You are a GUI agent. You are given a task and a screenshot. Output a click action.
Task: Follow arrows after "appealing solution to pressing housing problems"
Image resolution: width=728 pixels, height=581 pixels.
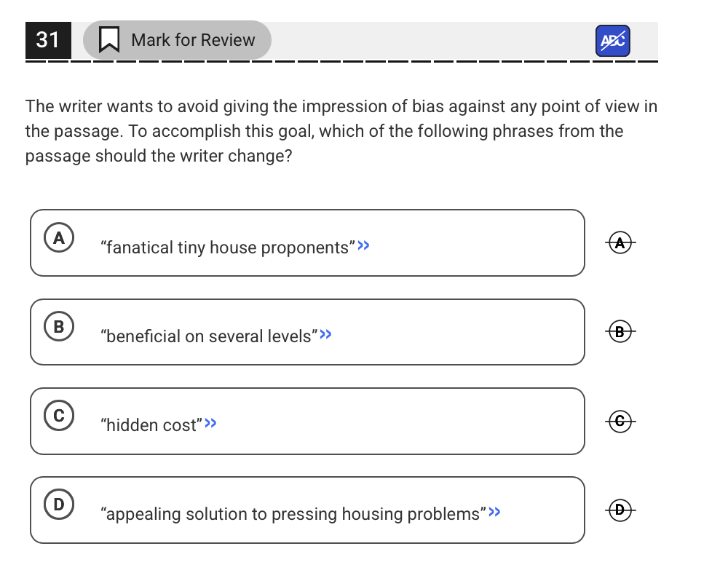[x=494, y=512]
